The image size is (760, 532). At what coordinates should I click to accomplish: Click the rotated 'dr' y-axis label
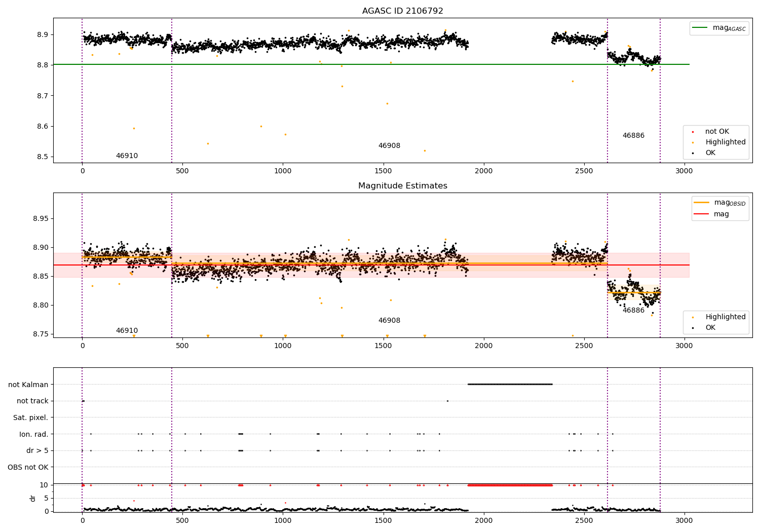[x=33, y=498]
